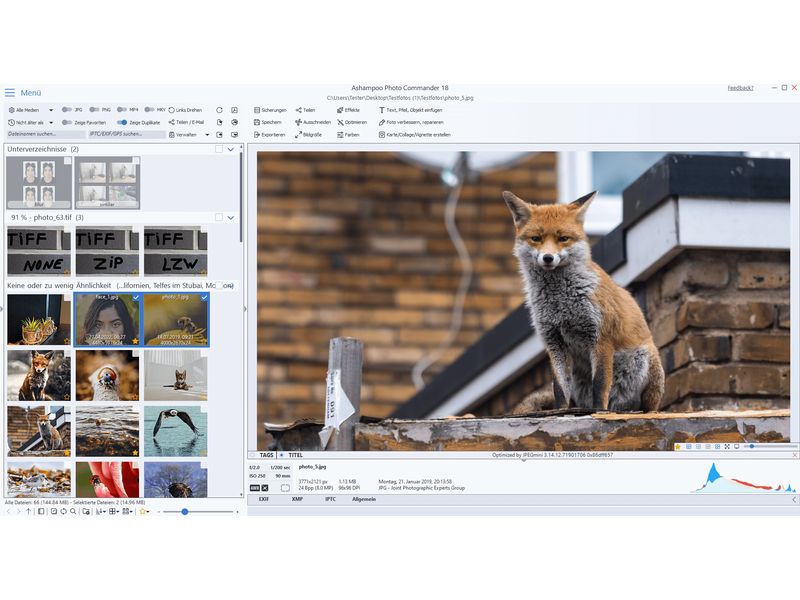Screen dimensions: 800x600
Task: Click the Sicherungen backup icon
Action: tap(257, 110)
